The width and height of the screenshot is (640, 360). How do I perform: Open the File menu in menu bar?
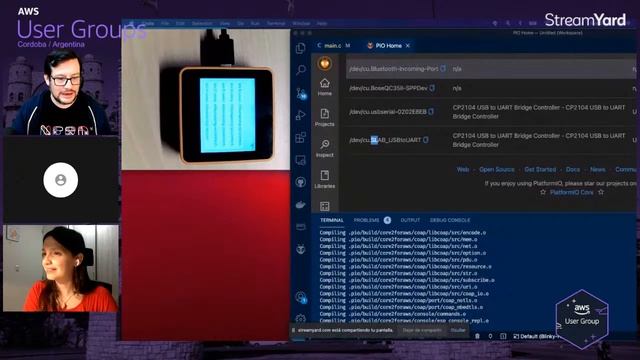pyautogui.click(x=165, y=23)
